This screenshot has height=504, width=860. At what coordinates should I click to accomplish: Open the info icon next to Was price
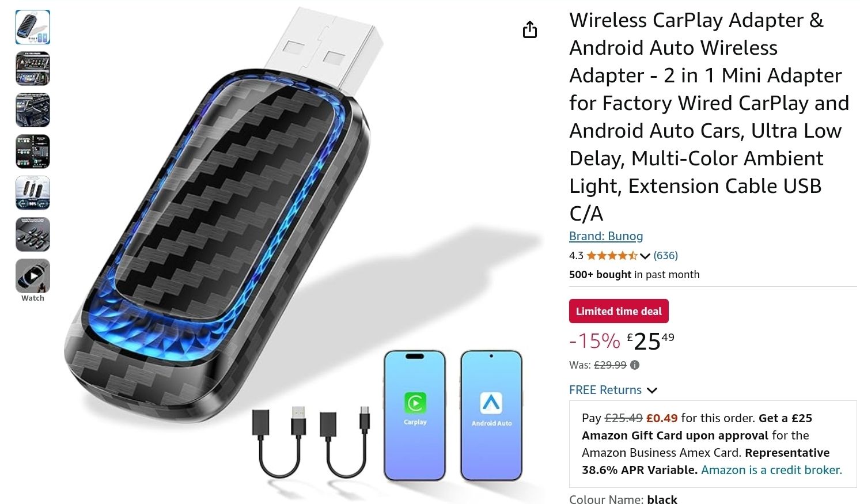click(635, 365)
